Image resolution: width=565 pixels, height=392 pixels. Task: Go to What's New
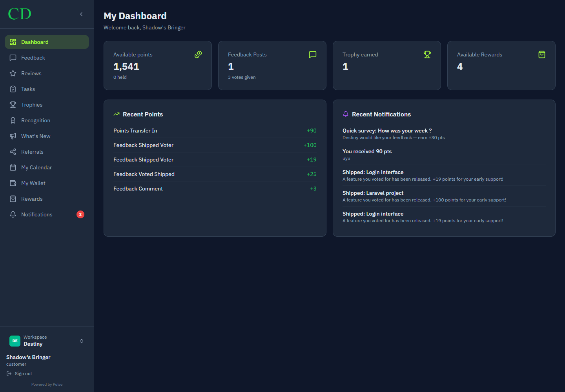tap(47, 136)
